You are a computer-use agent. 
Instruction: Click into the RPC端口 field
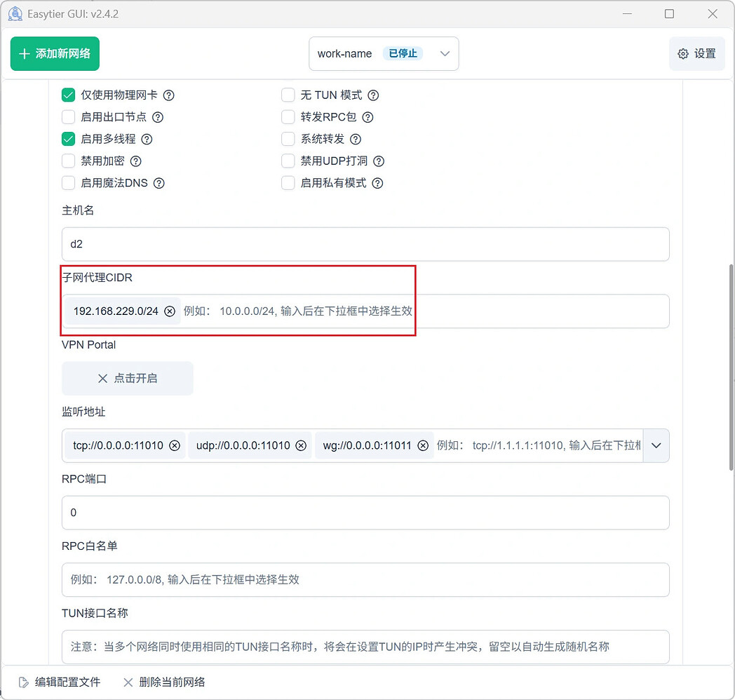(x=365, y=513)
